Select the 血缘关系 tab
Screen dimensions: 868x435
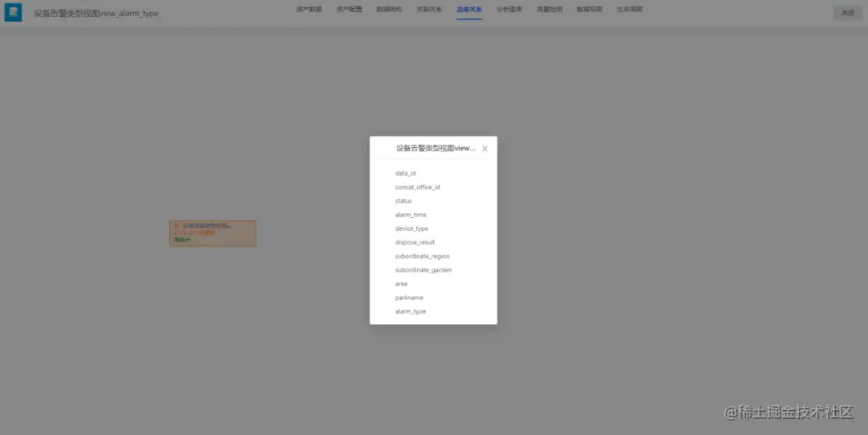click(x=469, y=10)
